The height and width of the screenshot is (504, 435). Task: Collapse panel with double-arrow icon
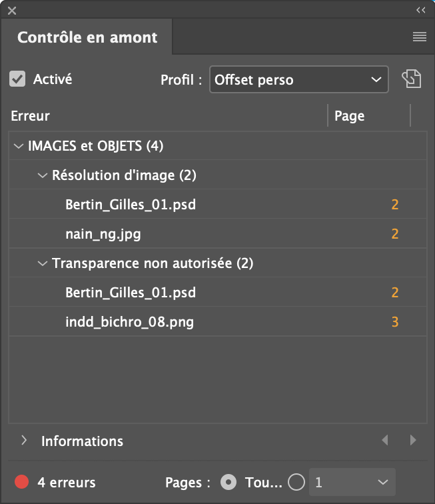point(420,10)
